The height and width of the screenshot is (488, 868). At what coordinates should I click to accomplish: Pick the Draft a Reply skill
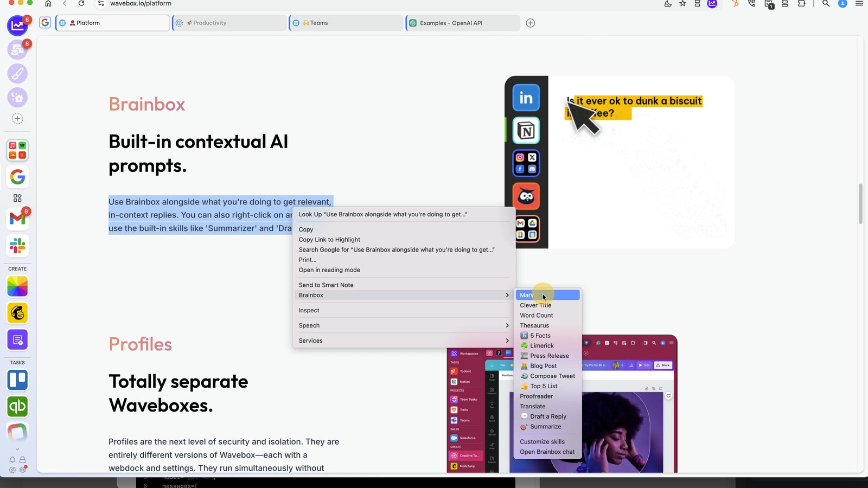pyautogui.click(x=547, y=416)
